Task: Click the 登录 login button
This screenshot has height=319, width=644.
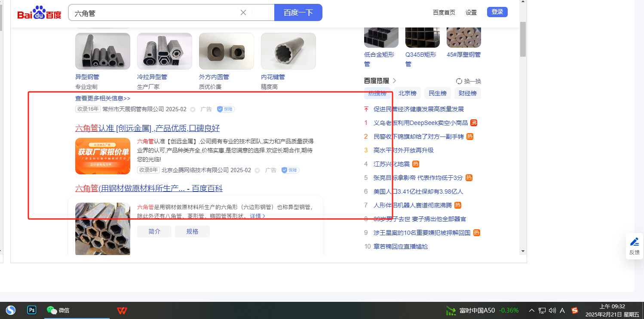Action: tap(497, 12)
